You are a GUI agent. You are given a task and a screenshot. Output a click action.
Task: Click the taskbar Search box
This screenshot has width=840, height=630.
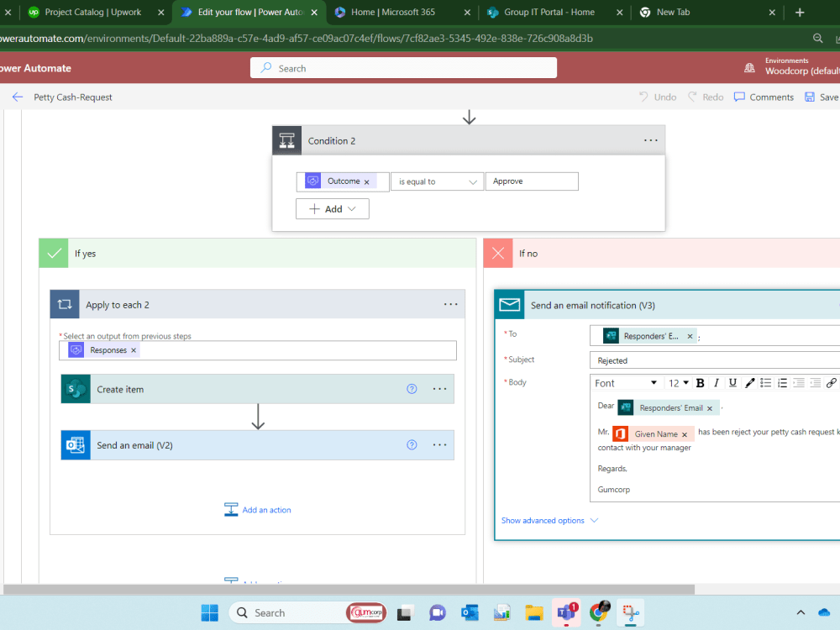coord(308,613)
